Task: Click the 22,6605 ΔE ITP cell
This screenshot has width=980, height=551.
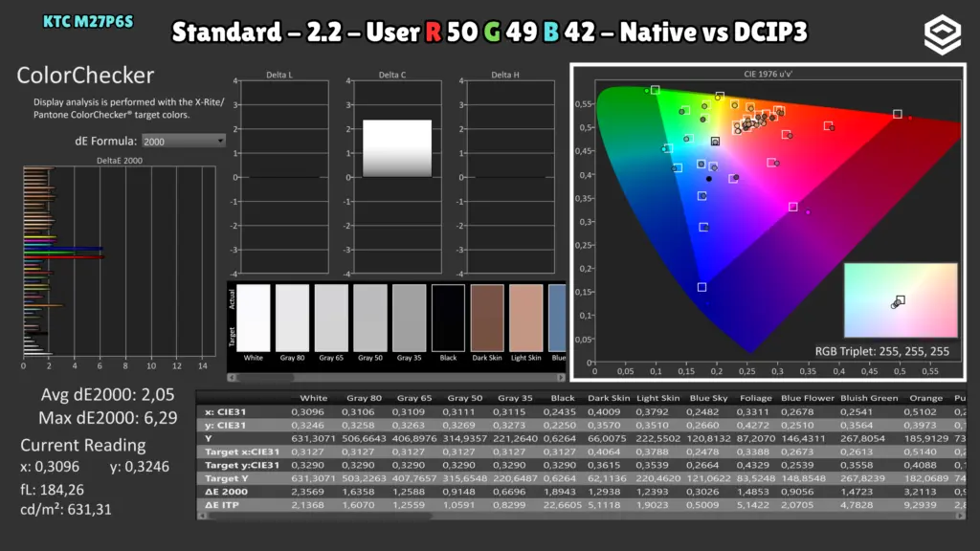Action: pos(563,505)
